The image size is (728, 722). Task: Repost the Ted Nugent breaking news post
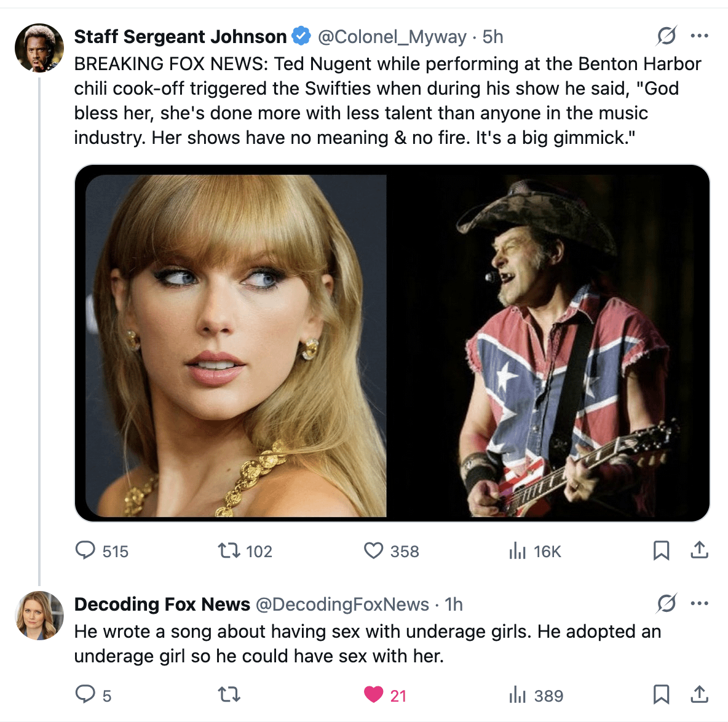pyautogui.click(x=229, y=550)
